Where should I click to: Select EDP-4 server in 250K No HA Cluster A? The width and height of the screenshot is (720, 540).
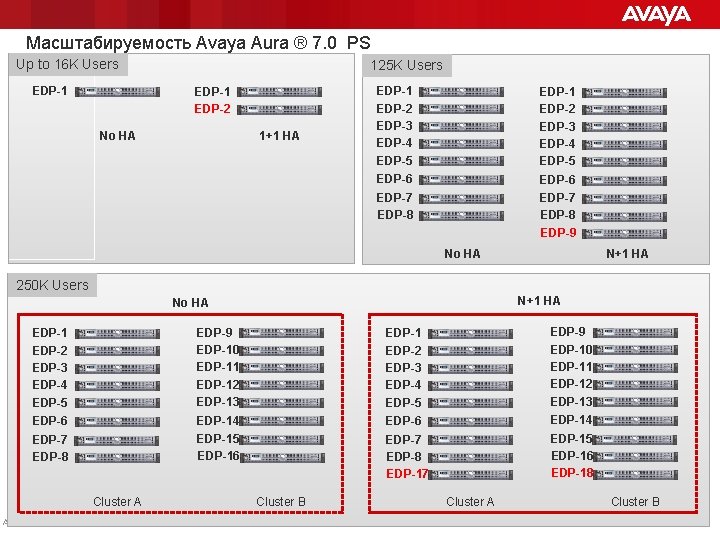click(117, 385)
